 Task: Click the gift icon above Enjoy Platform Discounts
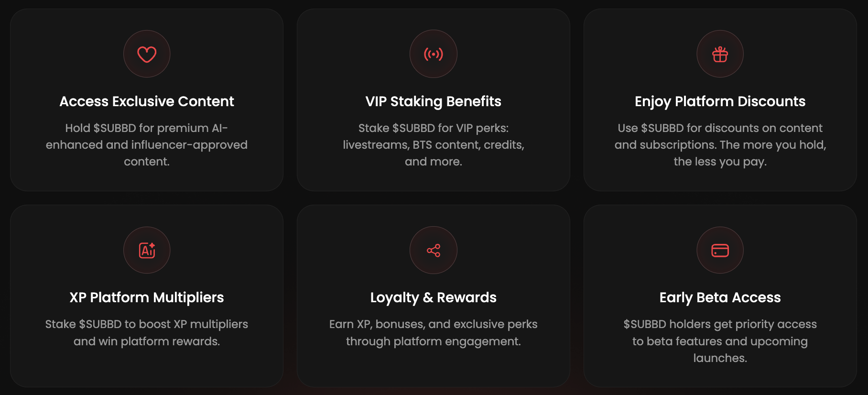pyautogui.click(x=720, y=54)
